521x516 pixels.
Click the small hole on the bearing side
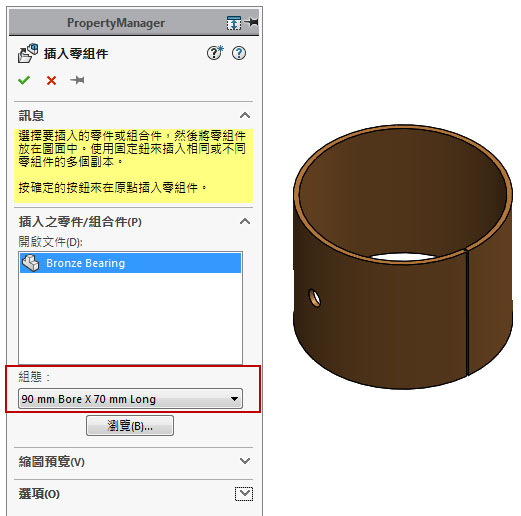pyautogui.click(x=314, y=298)
